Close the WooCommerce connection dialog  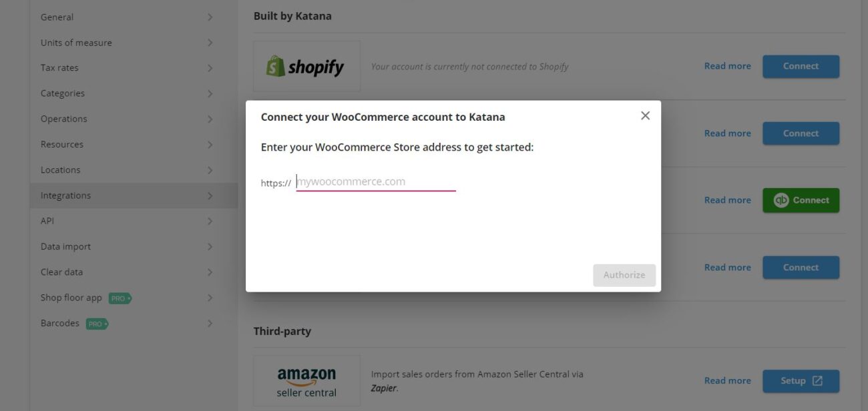point(644,115)
